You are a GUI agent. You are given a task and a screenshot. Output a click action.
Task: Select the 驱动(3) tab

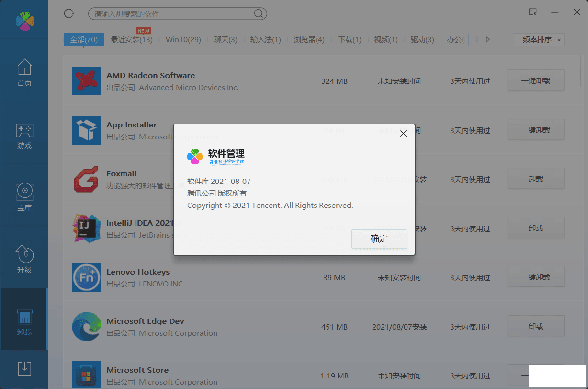tap(422, 39)
